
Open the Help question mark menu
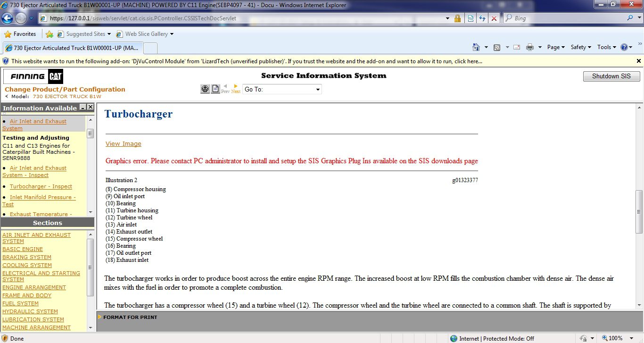coord(627,47)
